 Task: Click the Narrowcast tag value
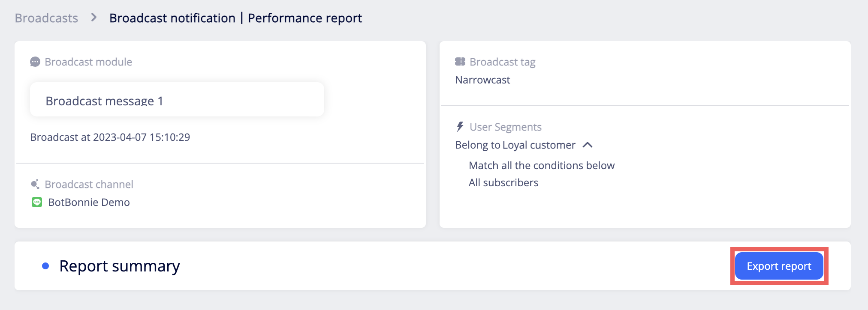tap(482, 80)
